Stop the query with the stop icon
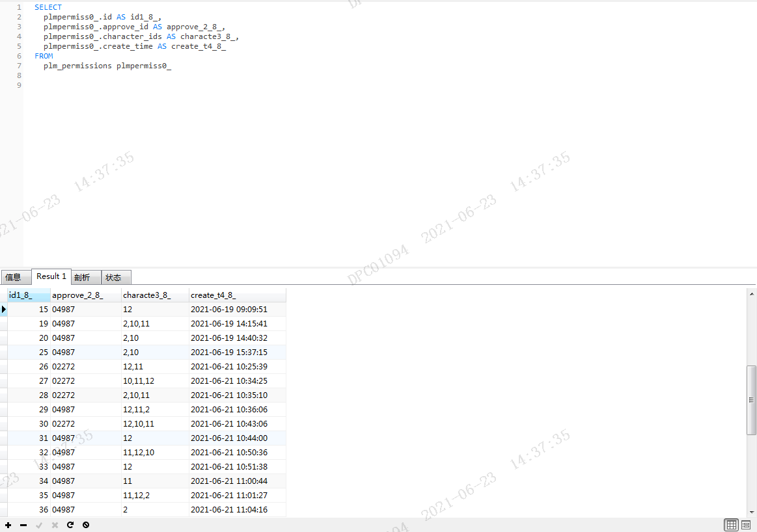757x532 pixels. [x=86, y=525]
